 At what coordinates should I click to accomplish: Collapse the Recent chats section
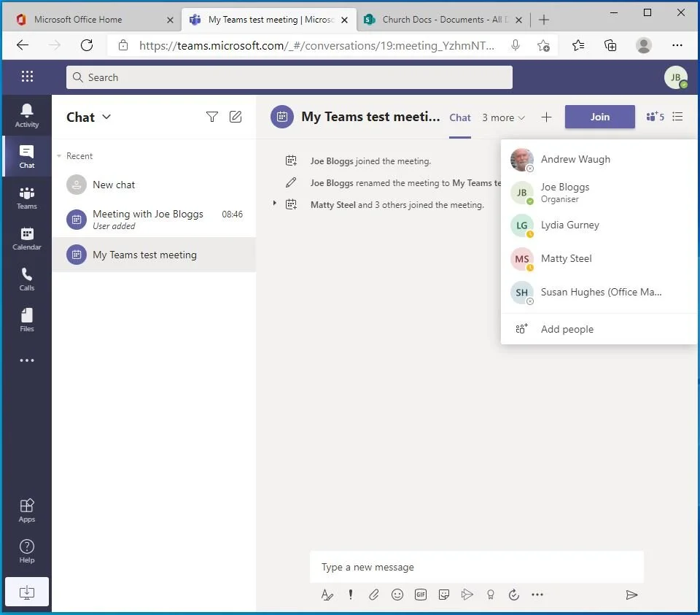pyautogui.click(x=59, y=156)
